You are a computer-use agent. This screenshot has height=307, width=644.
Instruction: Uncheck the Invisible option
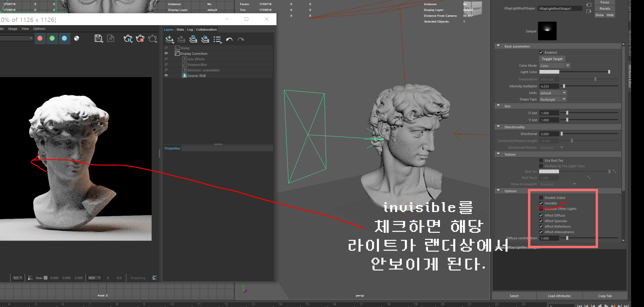541,203
